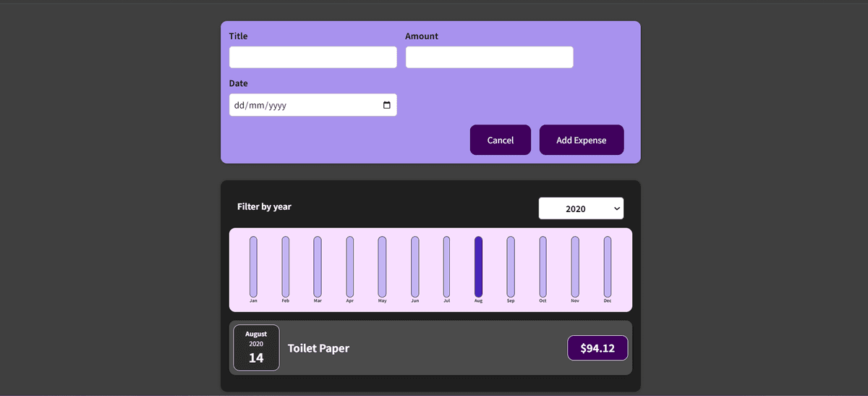Click the Title input field
Viewport: 868px width, 396px height.
[x=312, y=57]
